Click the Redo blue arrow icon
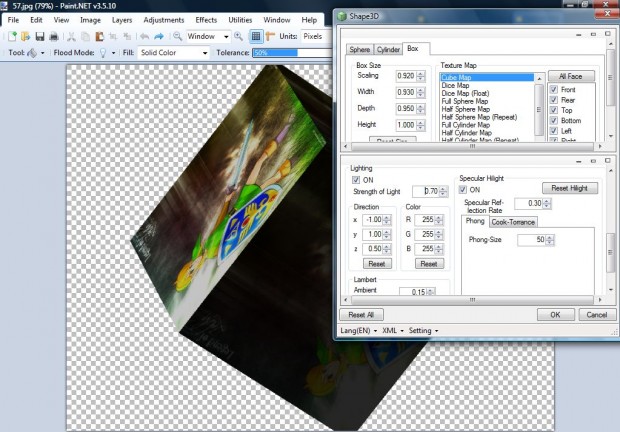 [x=159, y=36]
